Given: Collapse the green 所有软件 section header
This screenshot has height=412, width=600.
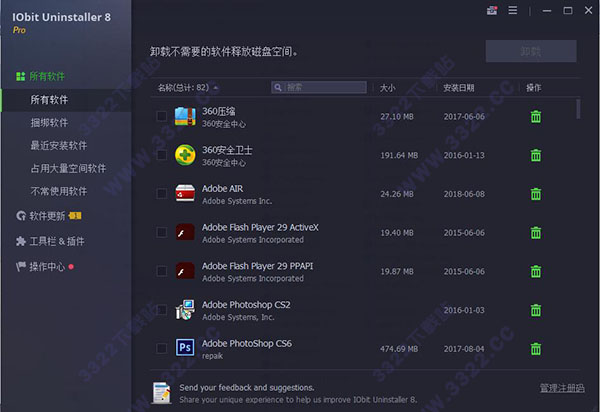Looking at the screenshot, I should 40,76.
